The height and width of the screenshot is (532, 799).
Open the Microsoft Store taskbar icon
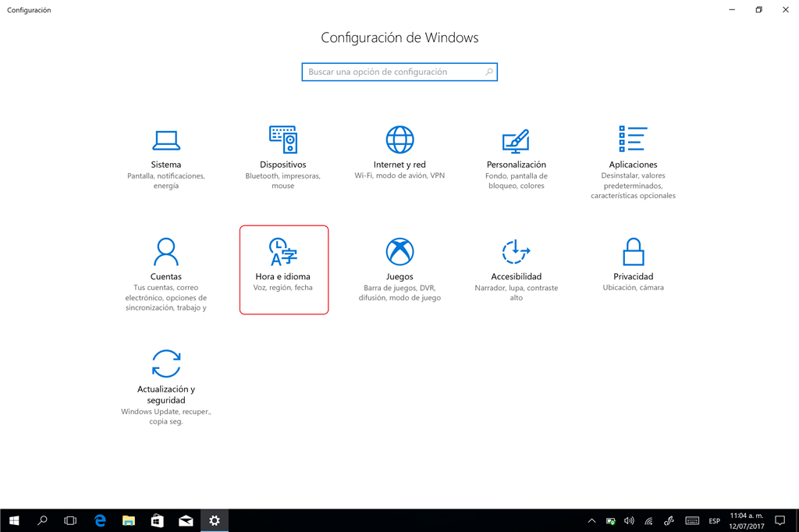tap(157, 520)
